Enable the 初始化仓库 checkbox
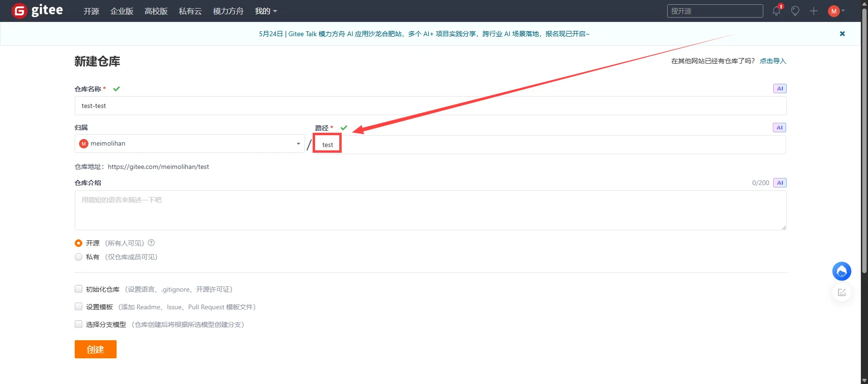 point(79,289)
